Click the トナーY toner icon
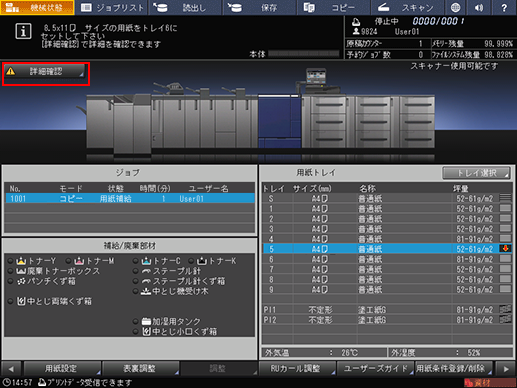The image size is (517, 388). [x=21, y=261]
